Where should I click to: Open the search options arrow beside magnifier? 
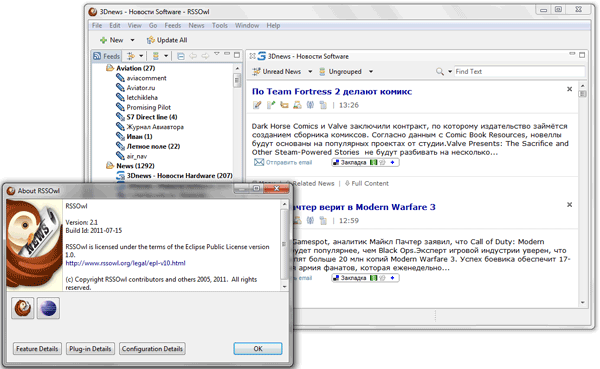(450, 72)
